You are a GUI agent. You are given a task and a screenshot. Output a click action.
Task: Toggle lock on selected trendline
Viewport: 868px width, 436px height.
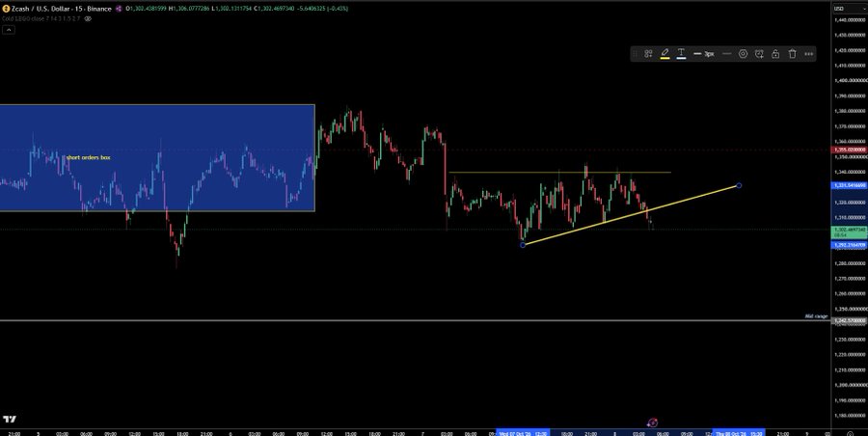coord(775,54)
